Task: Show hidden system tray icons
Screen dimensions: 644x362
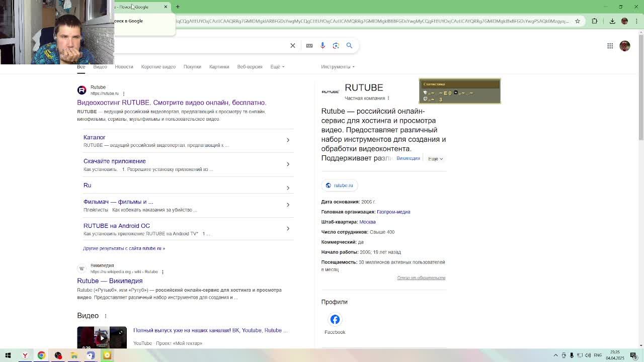Action: point(555,355)
